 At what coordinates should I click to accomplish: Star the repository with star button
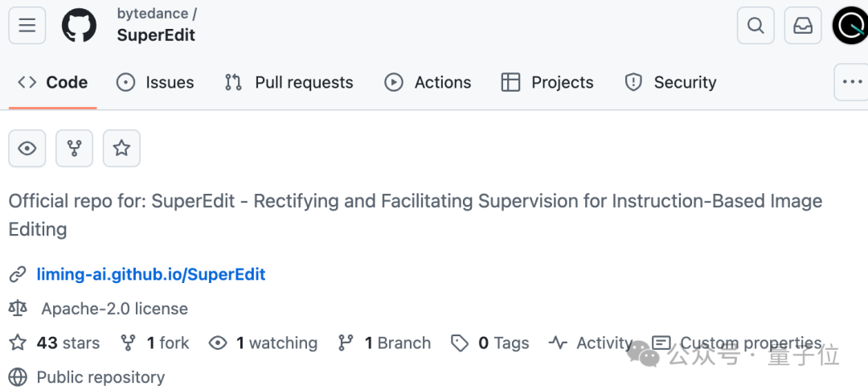pyautogui.click(x=121, y=149)
